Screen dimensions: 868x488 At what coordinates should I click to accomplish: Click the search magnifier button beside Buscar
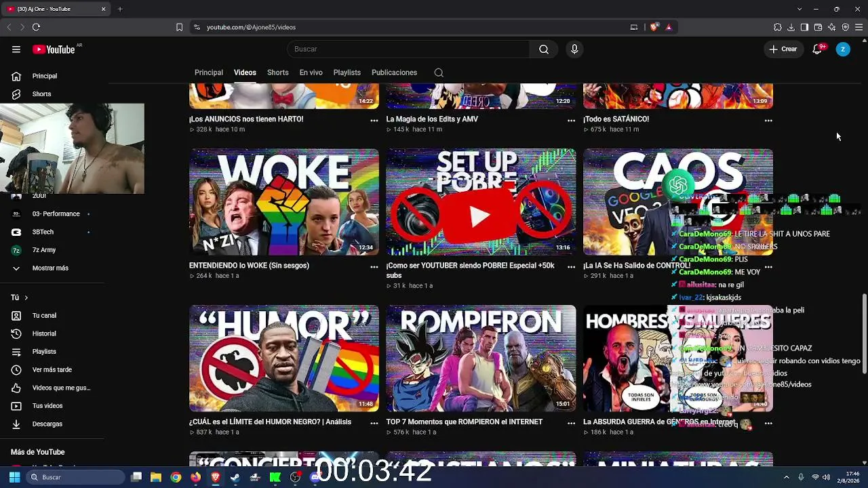[x=544, y=49]
